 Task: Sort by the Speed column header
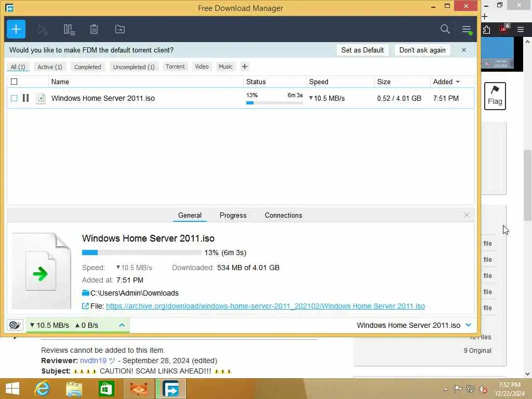click(318, 82)
